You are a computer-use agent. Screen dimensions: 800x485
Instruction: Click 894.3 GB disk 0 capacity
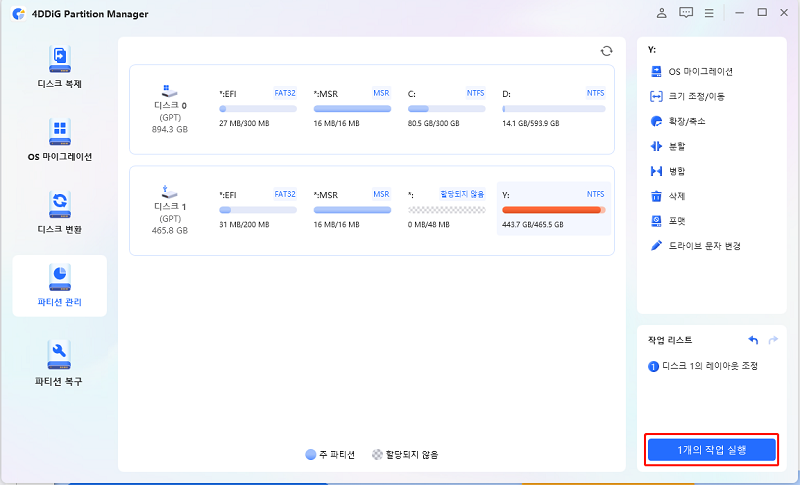coord(169,130)
